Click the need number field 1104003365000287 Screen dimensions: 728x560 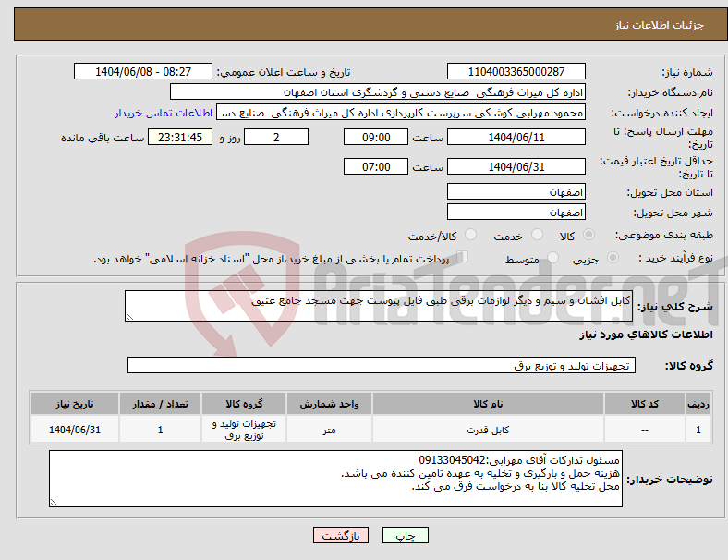click(x=516, y=72)
